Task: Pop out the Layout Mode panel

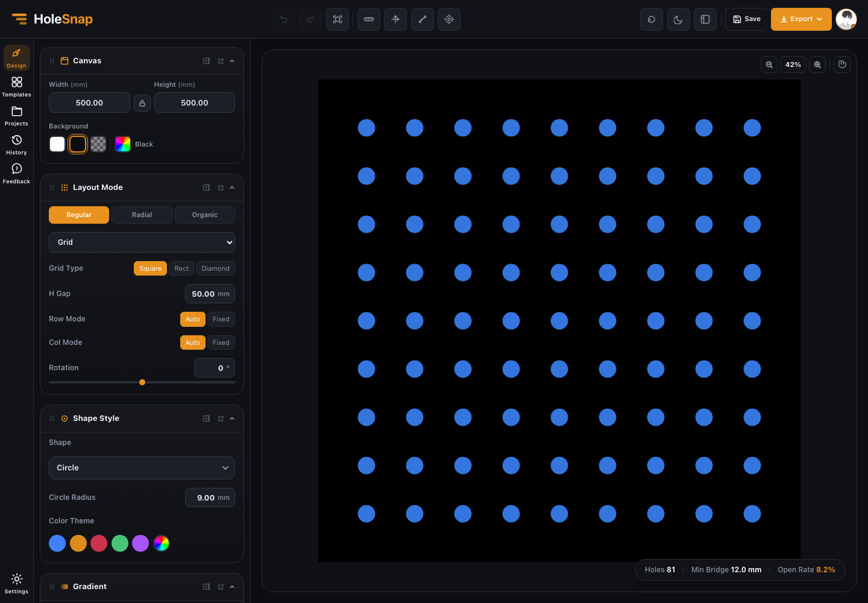Action: pos(221,188)
